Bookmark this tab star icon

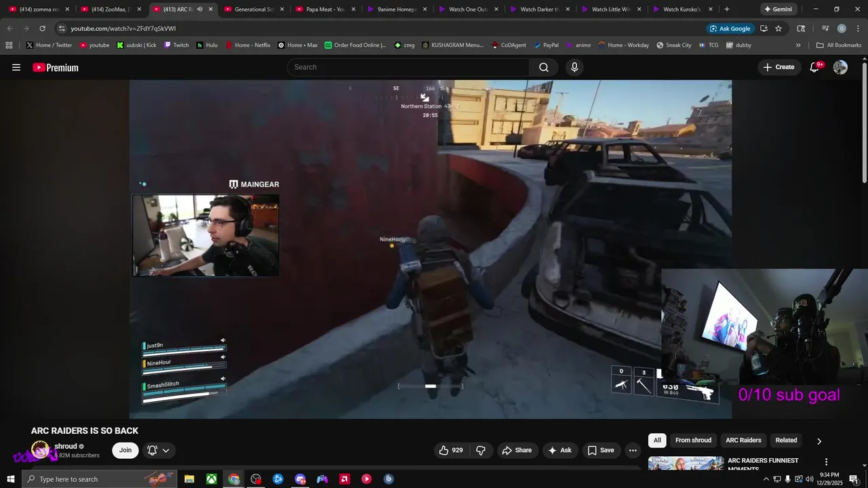(x=778, y=28)
